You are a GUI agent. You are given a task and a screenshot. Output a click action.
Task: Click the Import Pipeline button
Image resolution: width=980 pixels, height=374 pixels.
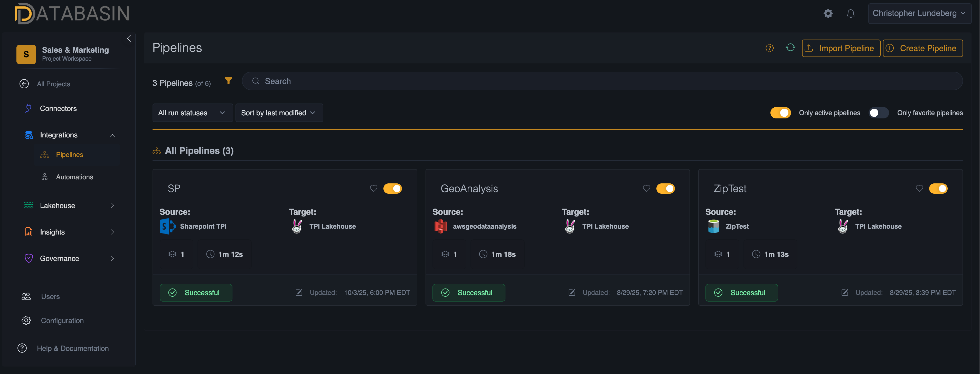(841, 48)
